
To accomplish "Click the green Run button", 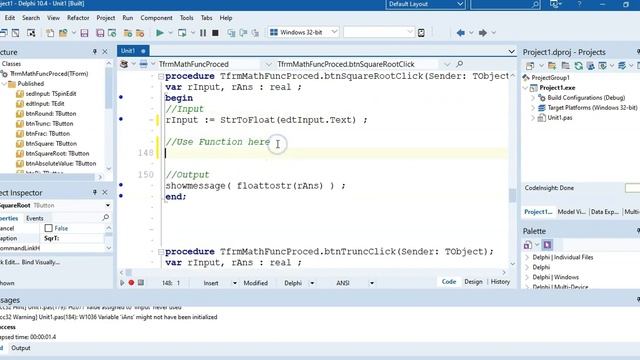I will (x=160, y=33).
